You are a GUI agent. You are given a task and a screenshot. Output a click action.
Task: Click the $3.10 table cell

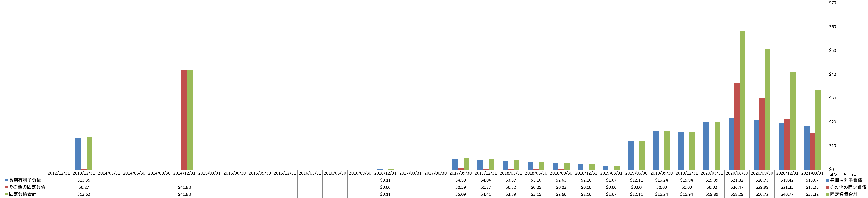[536, 180]
